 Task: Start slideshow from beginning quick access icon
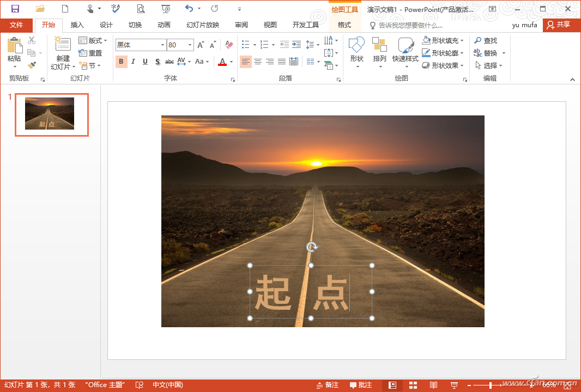[x=166, y=9]
